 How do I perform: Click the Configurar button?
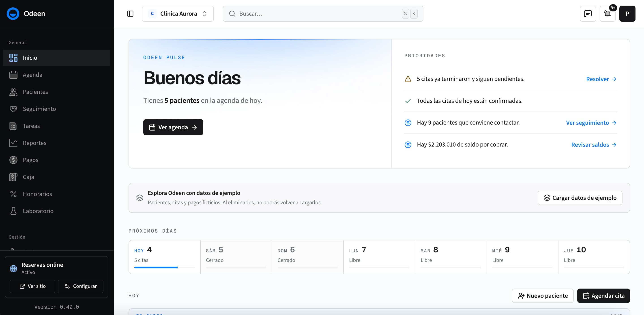click(81, 286)
